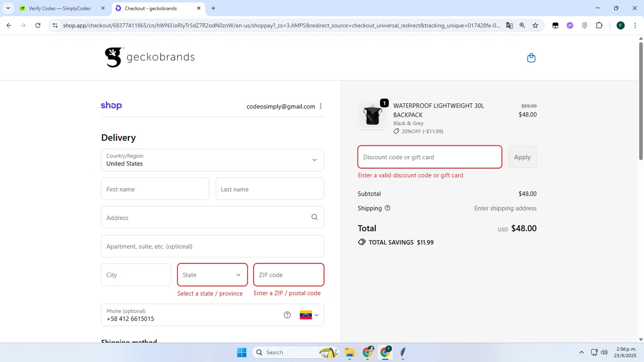Screen dimensions: 644x362
Task: Click the backpack product thumbnail
Action: coord(372,115)
